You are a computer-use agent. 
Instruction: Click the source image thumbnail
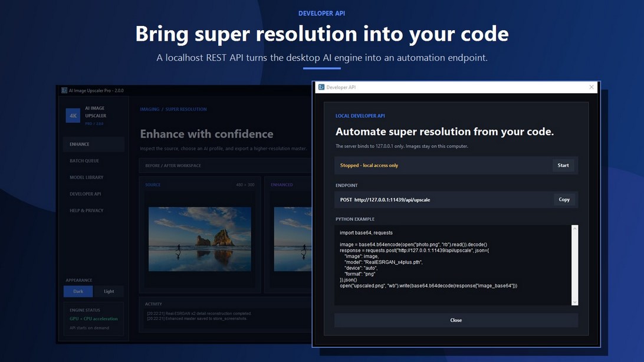pos(199,239)
